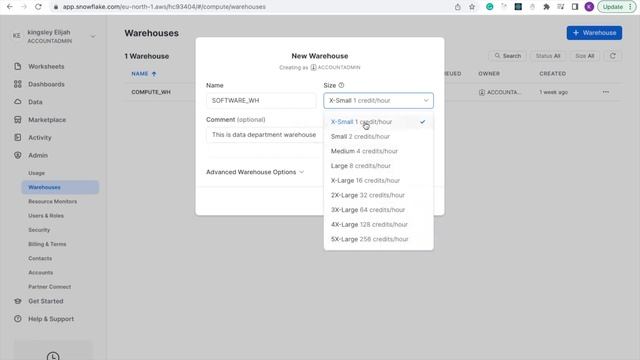Go back using the browser back arrow
The height and width of the screenshot is (360, 640).
[x=10, y=7]
